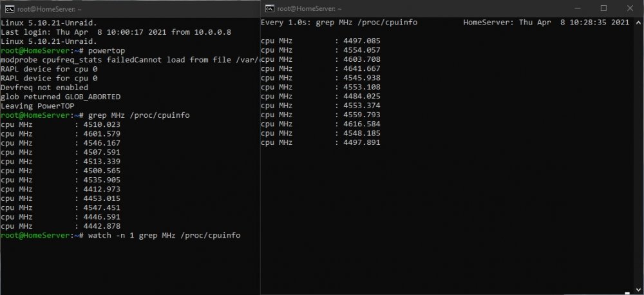Viewport: 644px width, 295px height.
Task: Click the value 4547.451 in left terminal
Action: pos(102,208)
